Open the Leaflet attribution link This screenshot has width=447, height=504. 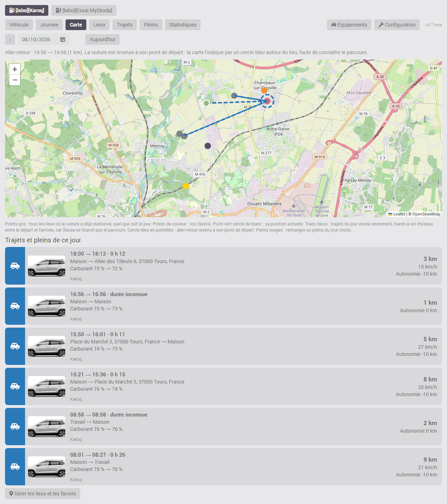(x=397, y=214)
